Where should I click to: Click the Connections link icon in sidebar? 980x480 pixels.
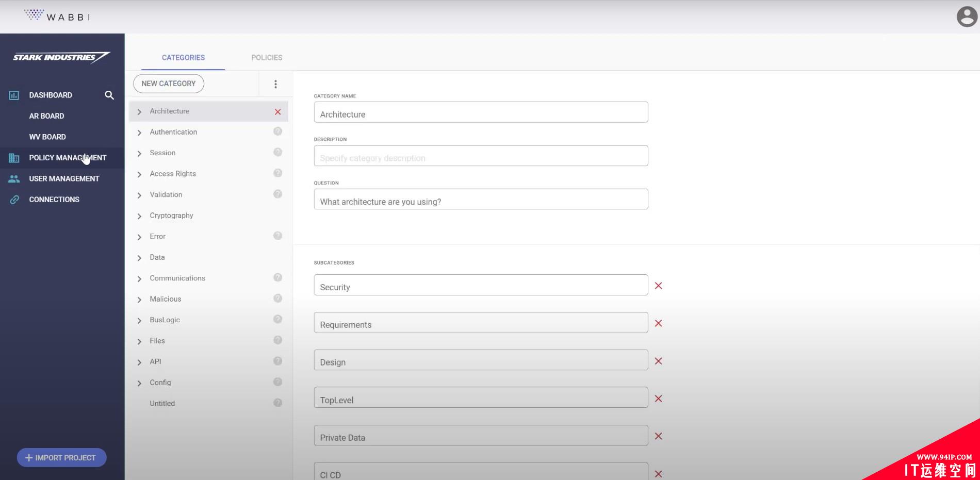tap(14, 200)
